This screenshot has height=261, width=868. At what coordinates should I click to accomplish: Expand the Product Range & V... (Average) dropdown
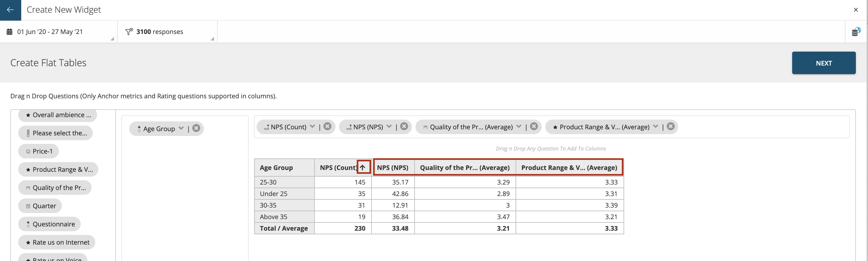655,127
